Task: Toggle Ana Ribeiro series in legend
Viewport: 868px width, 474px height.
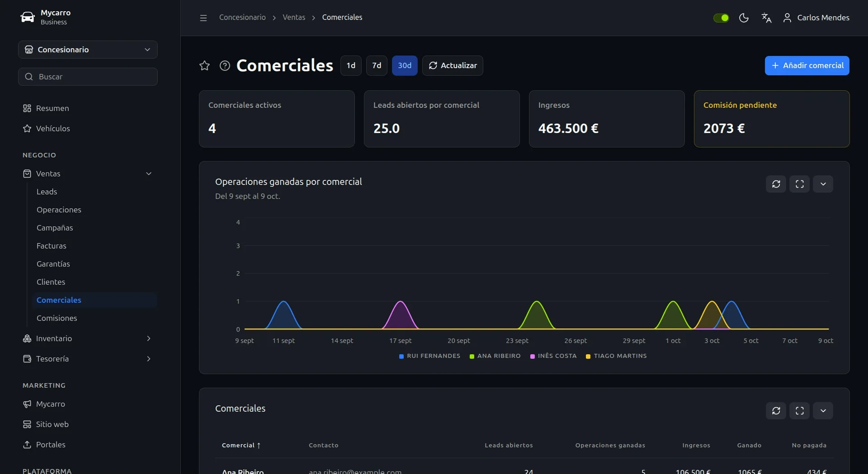Action: tap(495, 356)
